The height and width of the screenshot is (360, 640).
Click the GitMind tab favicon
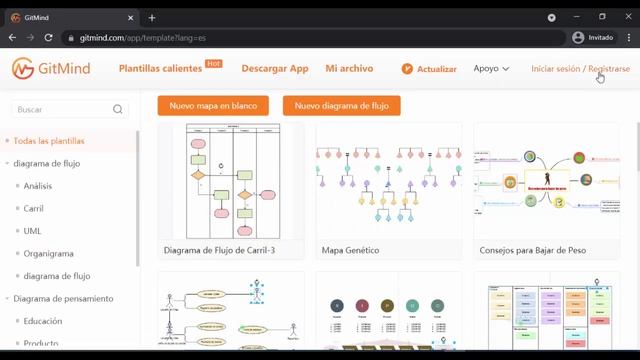click(x=16, y=18)
